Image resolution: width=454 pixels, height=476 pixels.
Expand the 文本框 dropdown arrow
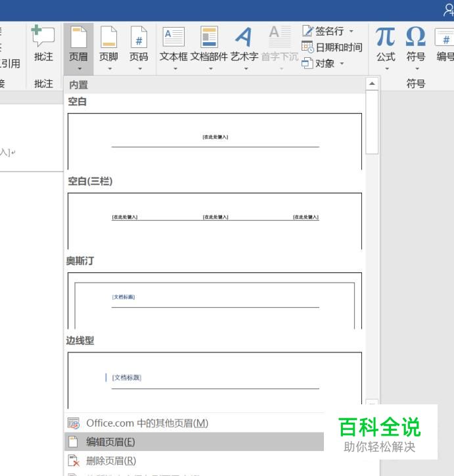tap(175, 69)
